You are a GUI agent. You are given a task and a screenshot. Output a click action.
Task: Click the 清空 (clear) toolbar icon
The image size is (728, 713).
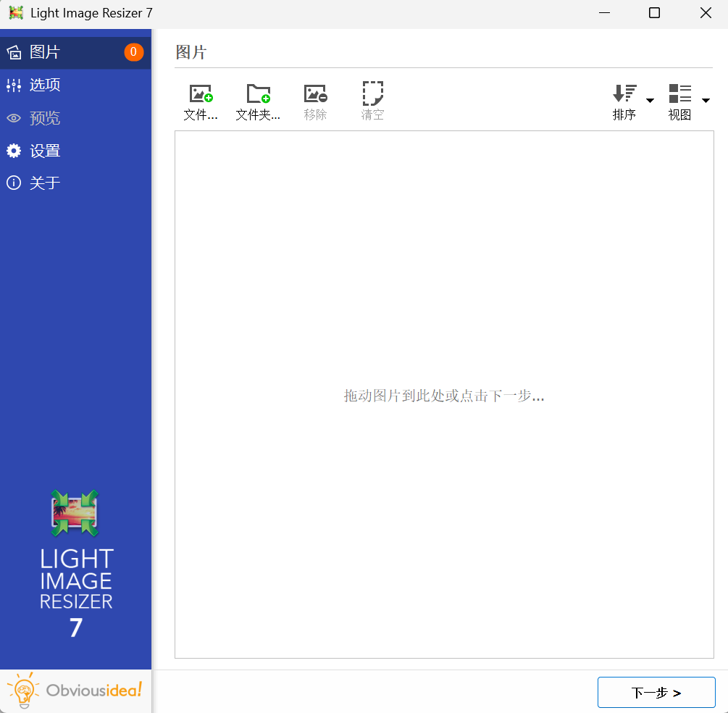click(372, 100)
